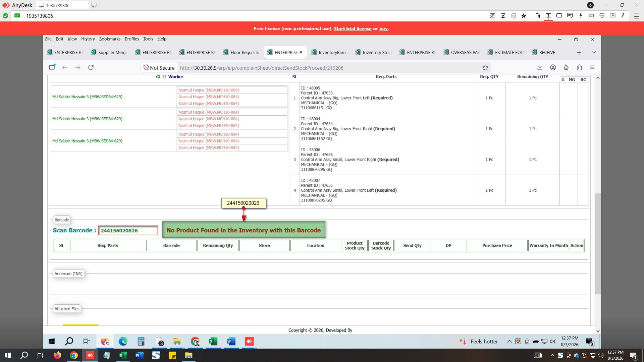Click the hourglass icon in AnyDesk toolbar
644x362 pixels.
click(x=503, y=16)
